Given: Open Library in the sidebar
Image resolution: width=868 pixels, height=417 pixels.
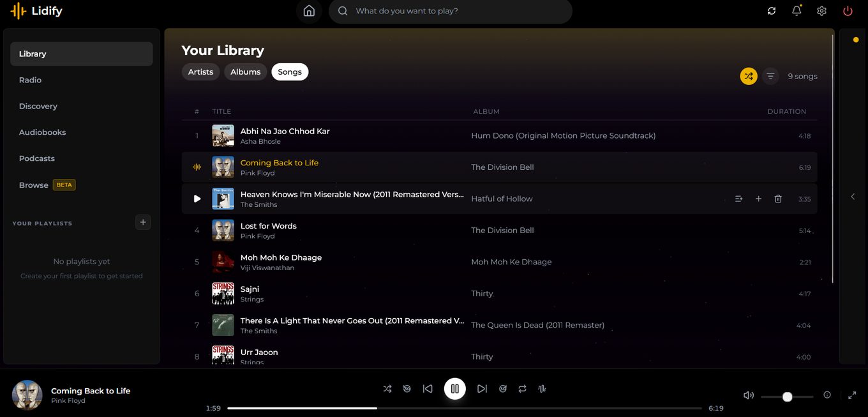Looking at the screenshot, I should click(82, 54).
